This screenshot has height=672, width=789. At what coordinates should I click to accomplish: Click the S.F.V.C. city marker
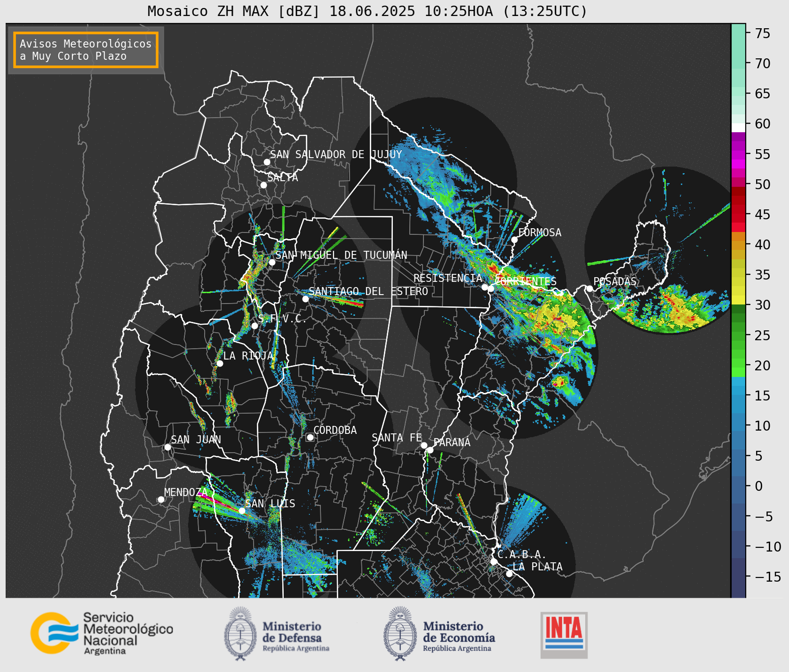[255, 326]
